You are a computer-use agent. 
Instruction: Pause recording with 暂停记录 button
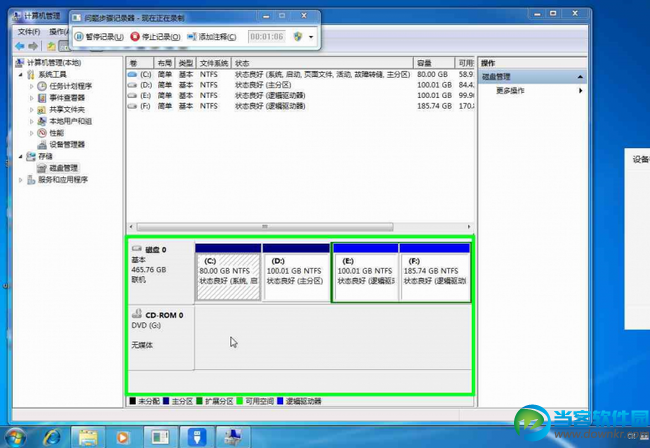99,37
